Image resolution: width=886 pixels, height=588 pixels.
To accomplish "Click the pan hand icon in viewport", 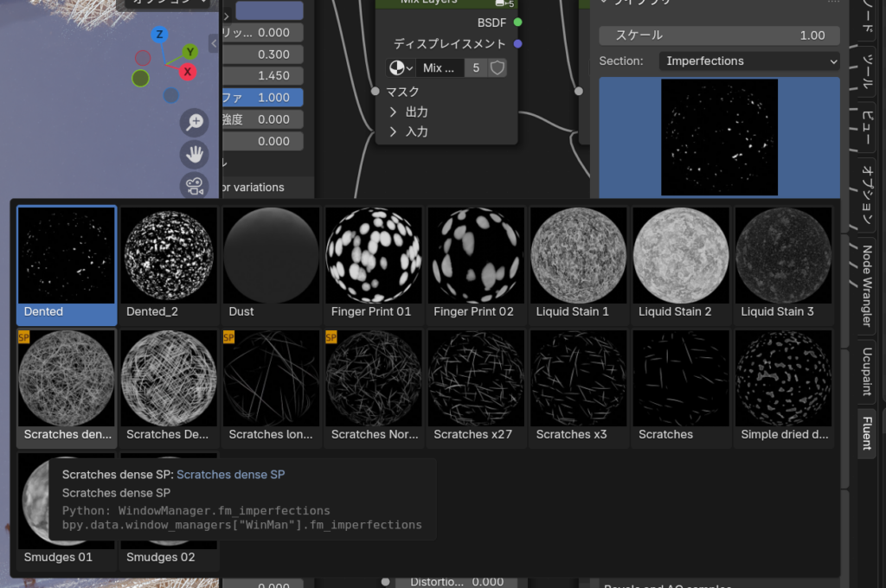I will tap(195, 155).
